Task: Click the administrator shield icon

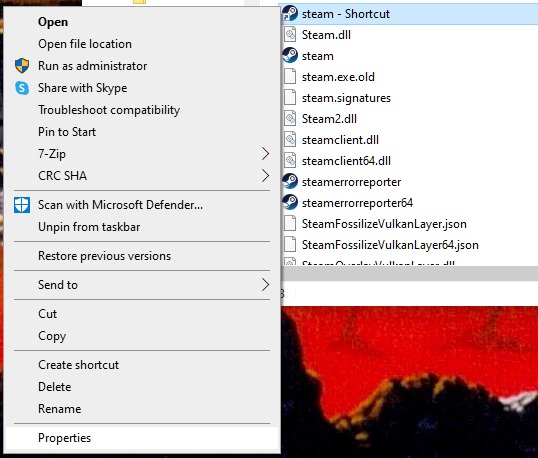Action: point(22,66)
